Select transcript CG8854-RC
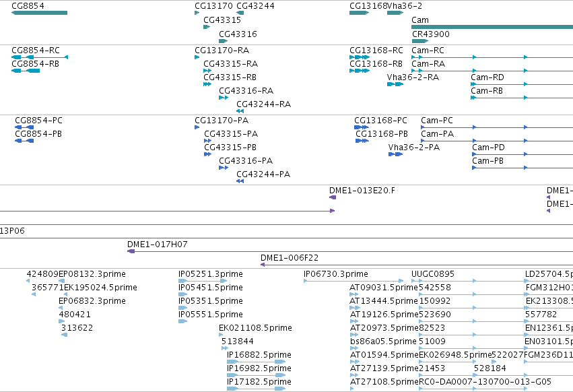This screenshot has width=573, height=392. [x=36, y=50]
